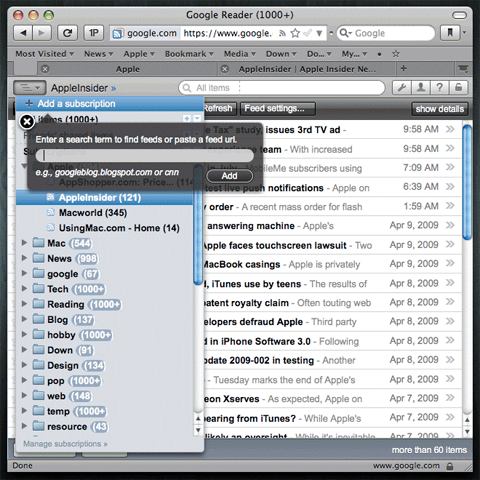Switch to the AppleInsider tab
480x480 pixels.
click(x=307, y=69)
